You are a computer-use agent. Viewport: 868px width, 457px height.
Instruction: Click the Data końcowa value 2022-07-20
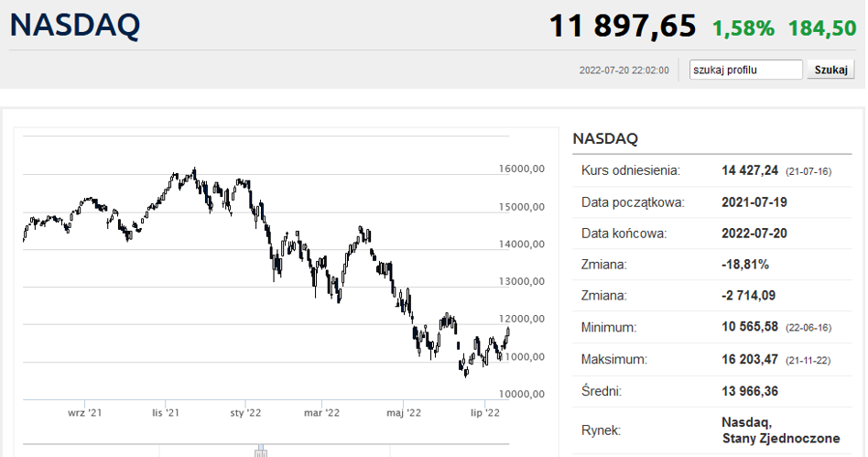(x=754, y=234)
